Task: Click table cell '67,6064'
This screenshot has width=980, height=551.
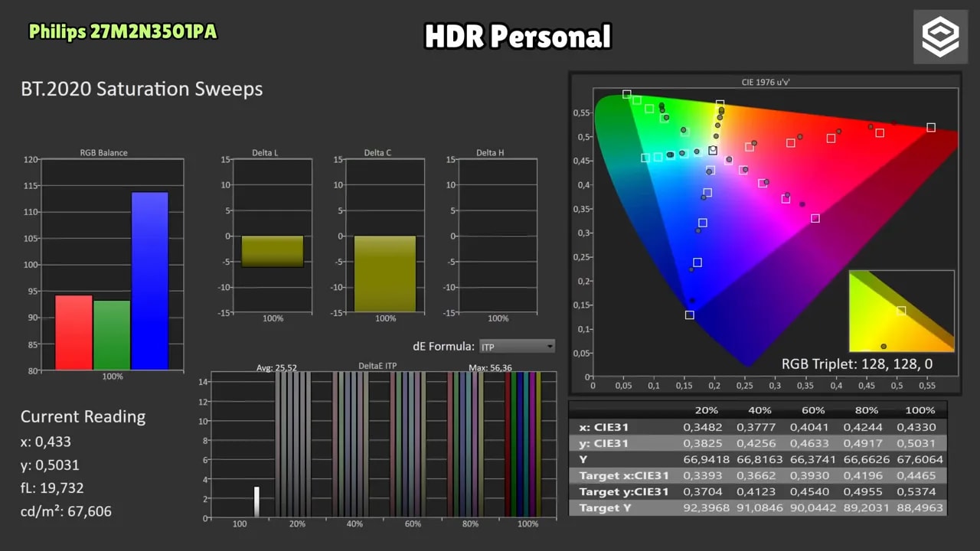Action: tap(920, 459)
